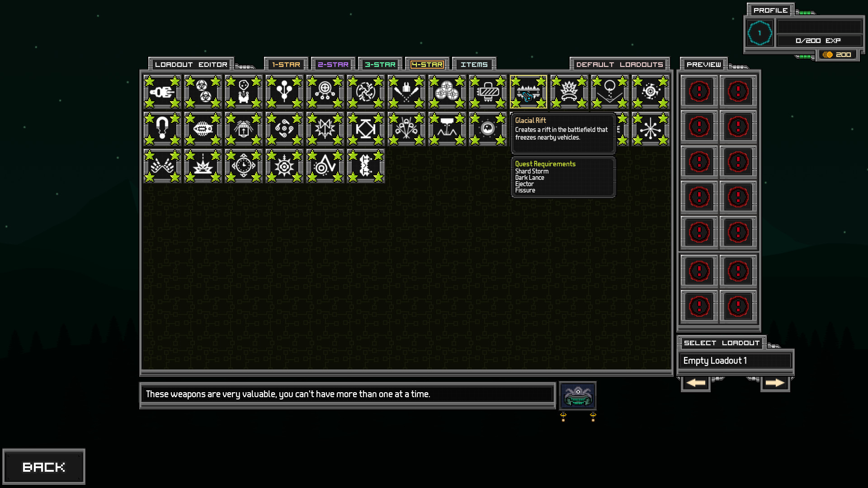Switch to next loadout with right arrow
868x488 pixels.
[775, 383]
